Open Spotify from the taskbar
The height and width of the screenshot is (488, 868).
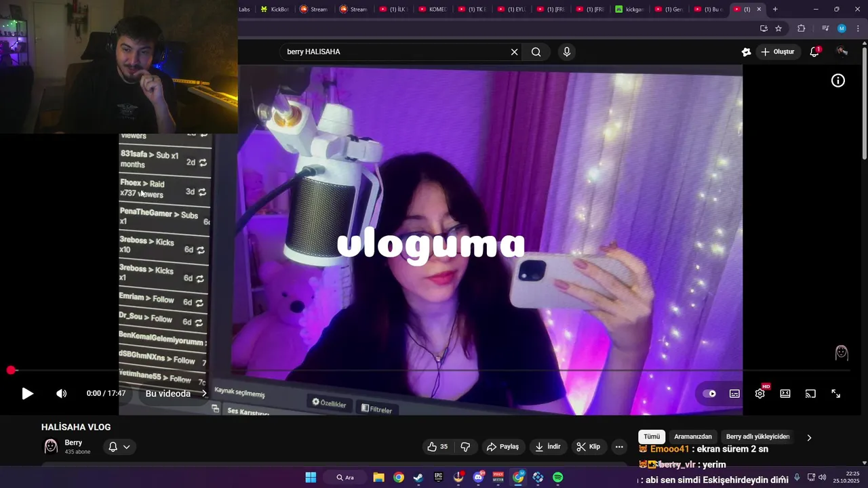tap(557, 477)
